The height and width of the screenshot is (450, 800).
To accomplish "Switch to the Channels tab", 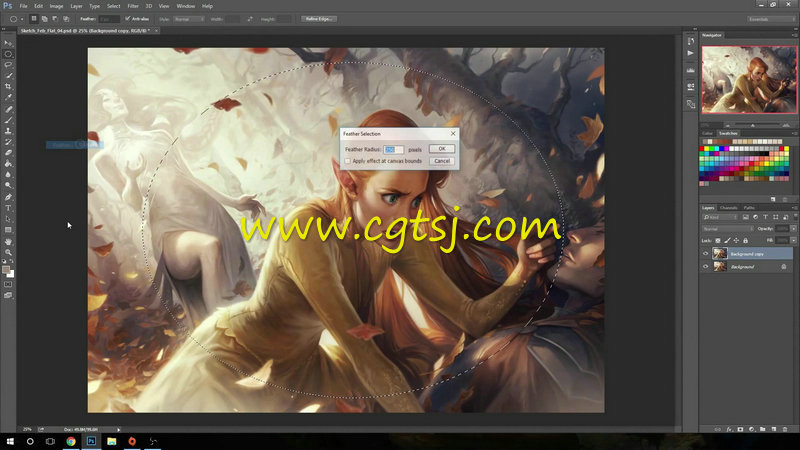I will (x=729, y=208).
